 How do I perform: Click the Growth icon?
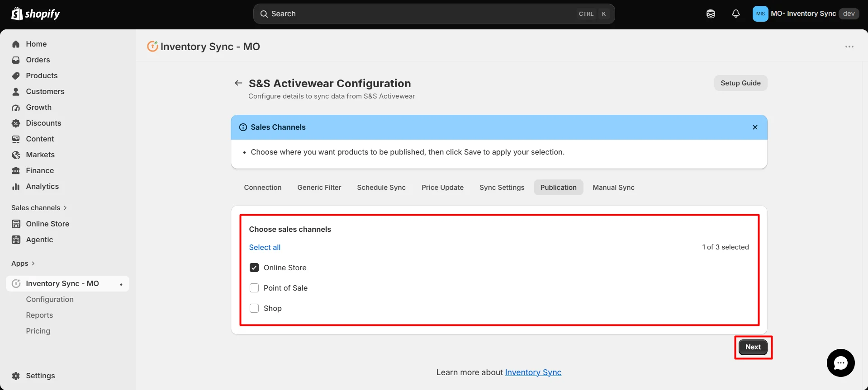click(16, 108)
